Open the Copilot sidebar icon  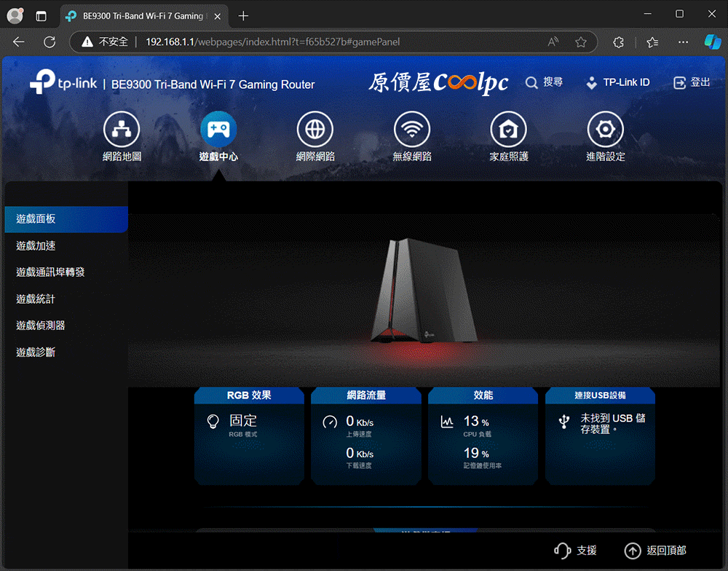(x=713, y=42)
